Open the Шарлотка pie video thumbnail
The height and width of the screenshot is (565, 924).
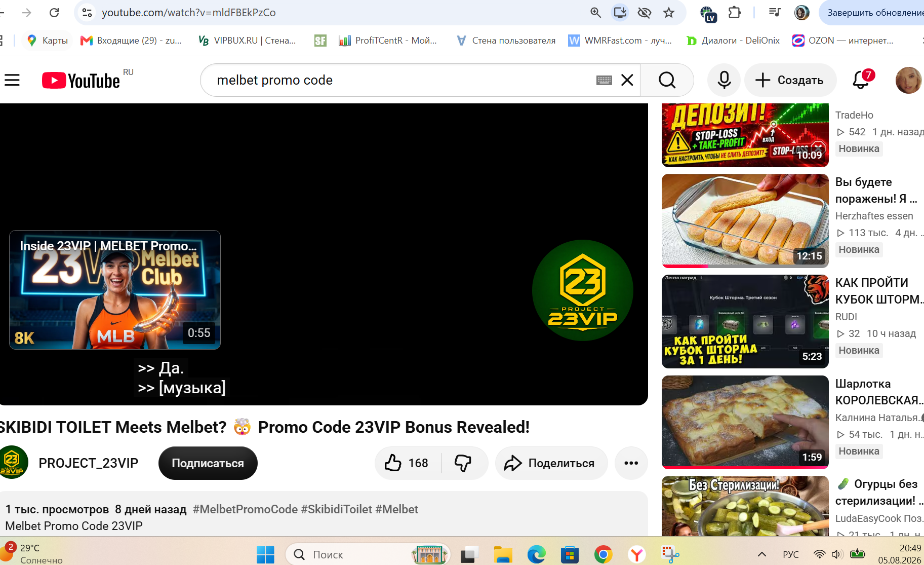coord(745,422)
